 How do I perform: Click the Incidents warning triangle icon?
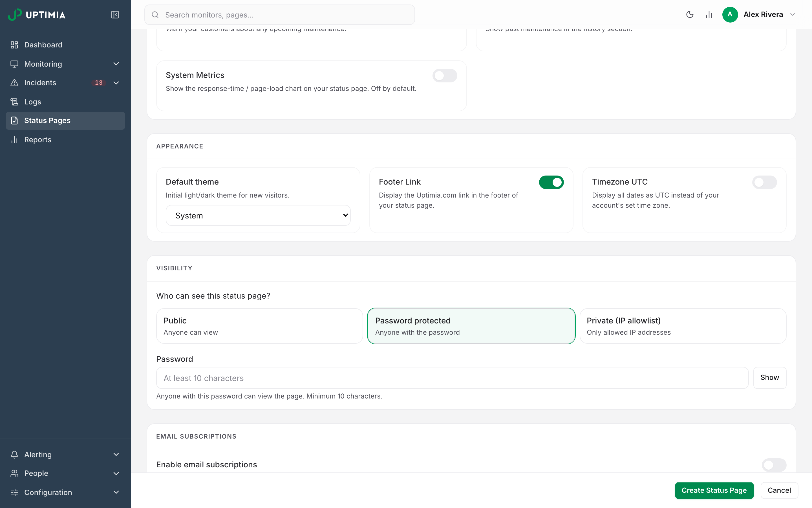pyautogui.click(x=14, y=83)
